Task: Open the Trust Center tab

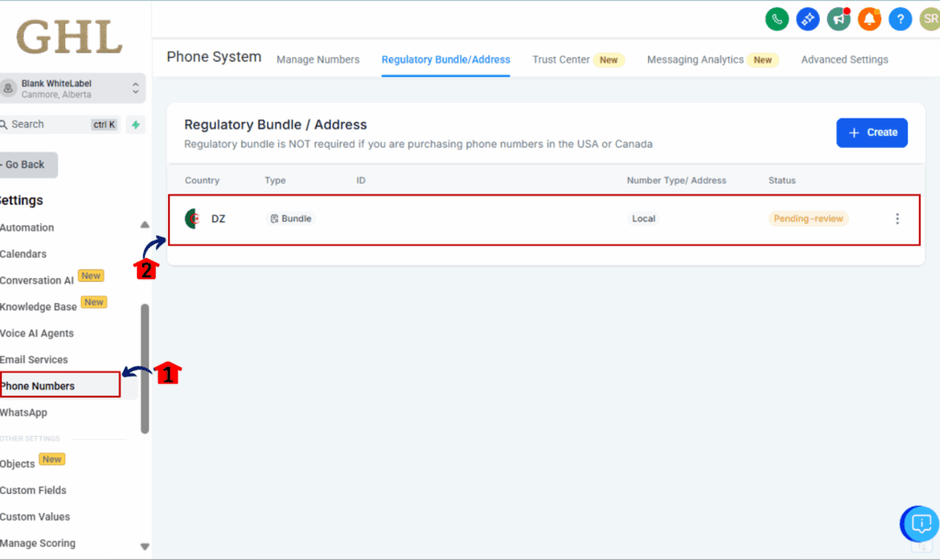Action: (561, 59)
